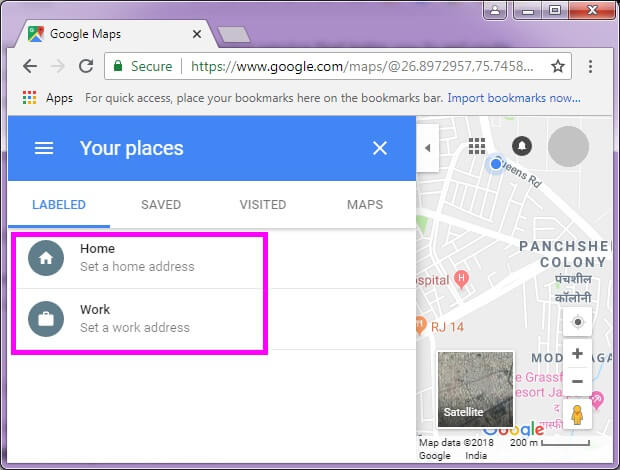Click the Home label text
This screenshot has height=470, width=620.
click(x=97, y=249)
